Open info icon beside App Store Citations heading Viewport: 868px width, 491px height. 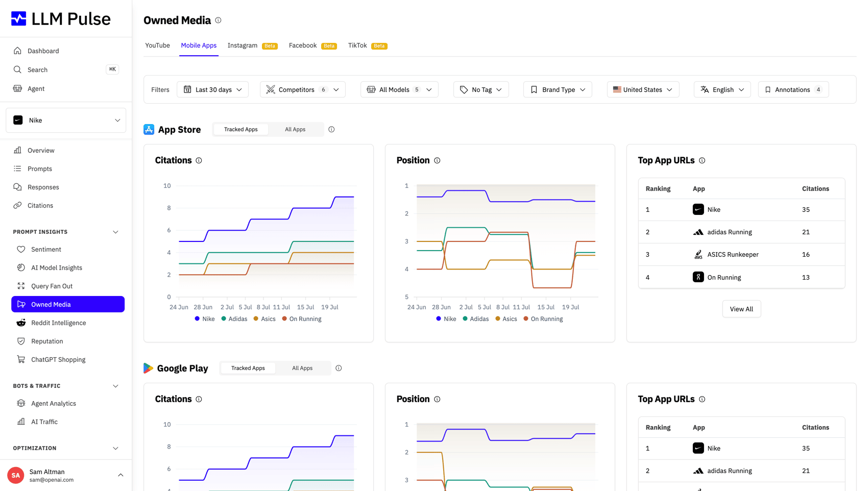click(199, 161)
